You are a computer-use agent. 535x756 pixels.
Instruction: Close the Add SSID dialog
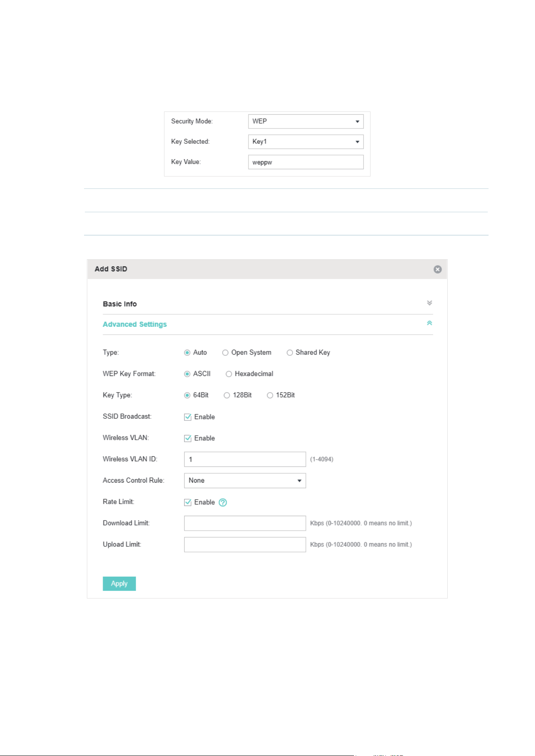tap(438, 269)
